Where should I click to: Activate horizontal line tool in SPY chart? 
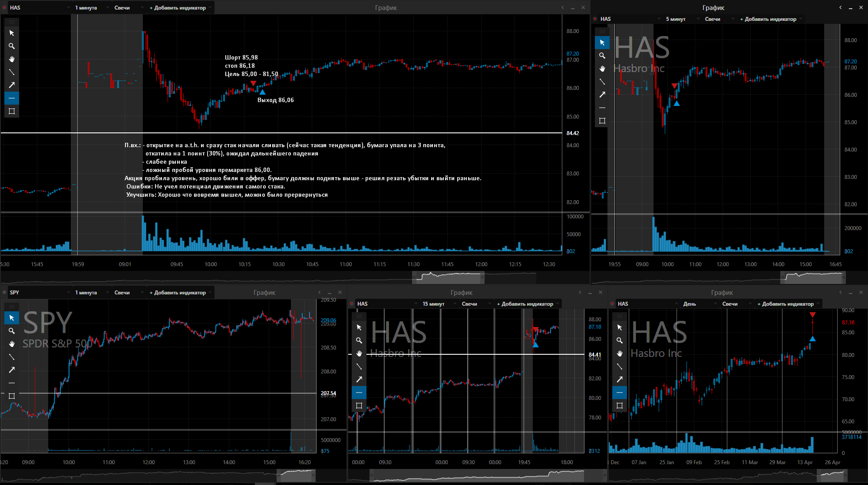pos(12,383)
